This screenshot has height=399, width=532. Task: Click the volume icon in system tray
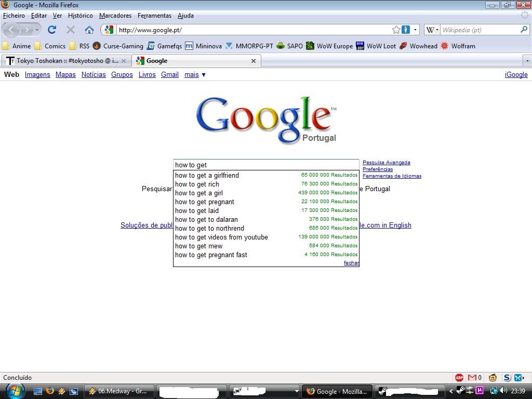[504, 391]
